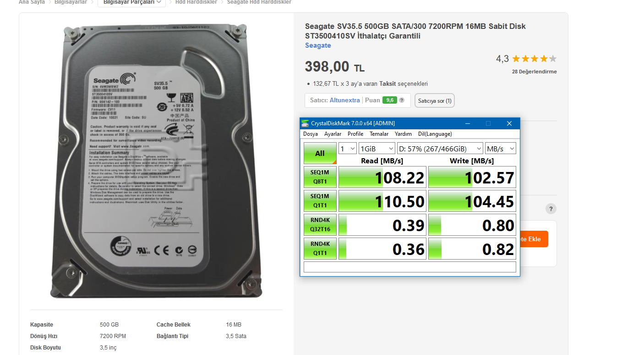Click the Bağlantı Tipi value 3,5 Sata
The height and width of the screenshot is (355, 644).
[x=236, y=336]
